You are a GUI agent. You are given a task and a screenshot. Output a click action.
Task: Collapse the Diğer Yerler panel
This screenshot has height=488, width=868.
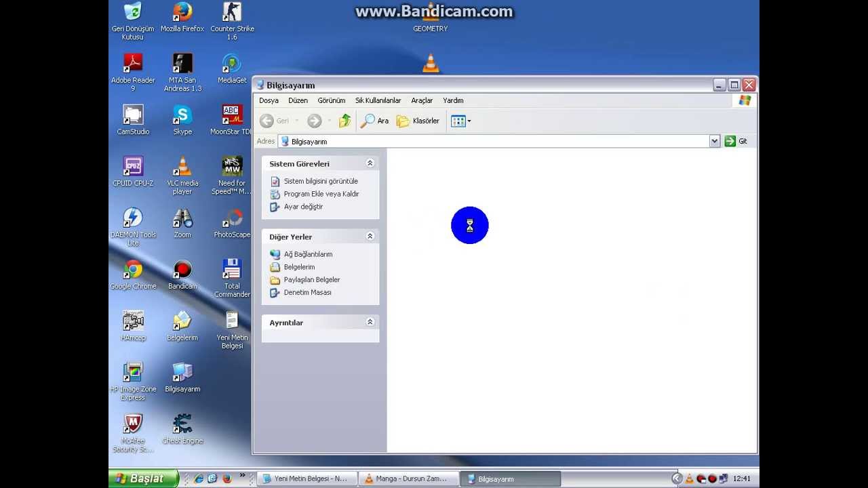click(x=370, y=237)
